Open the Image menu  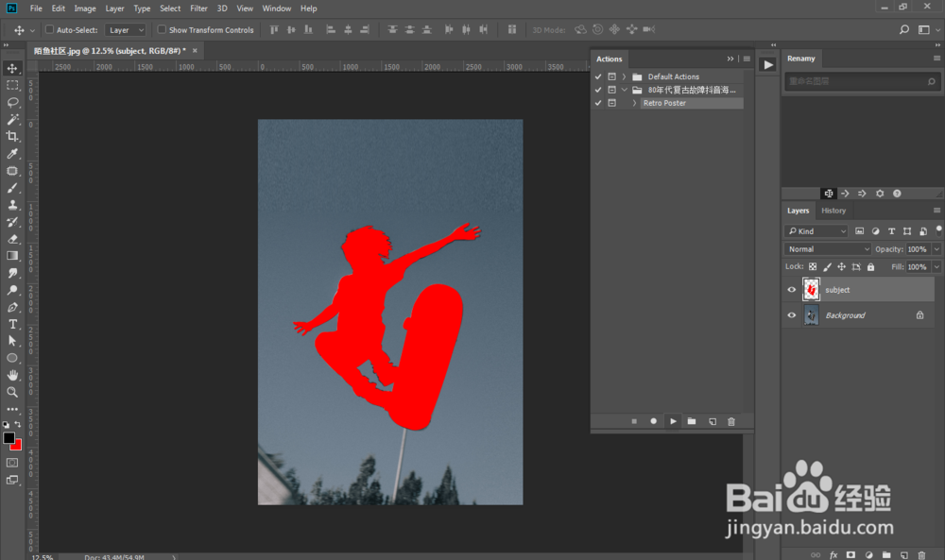click(x=85, y=8)
